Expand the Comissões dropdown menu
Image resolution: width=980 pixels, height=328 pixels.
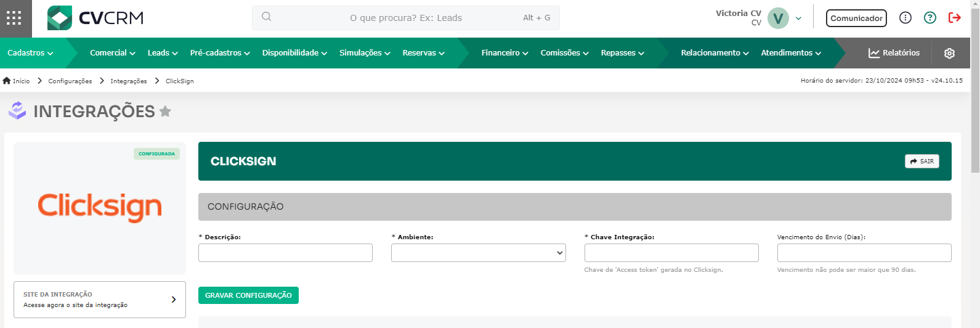pyautogui.click(x=564, y=53)
